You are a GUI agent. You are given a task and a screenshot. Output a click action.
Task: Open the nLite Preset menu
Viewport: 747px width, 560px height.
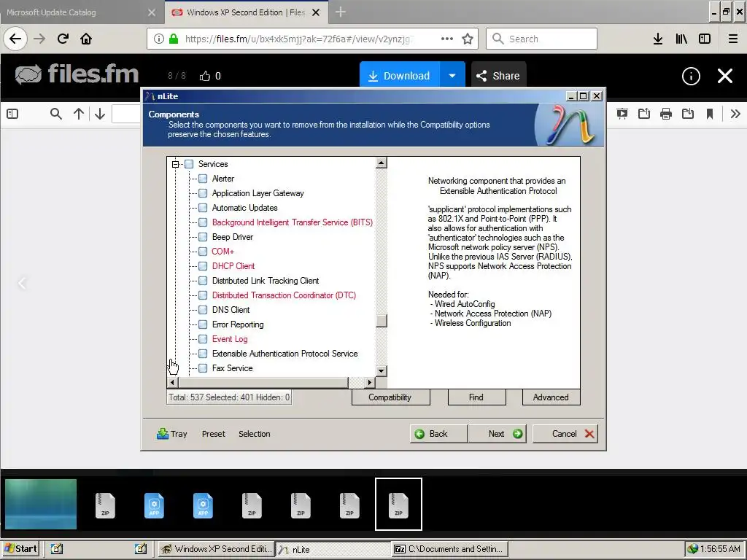[x=214, y=434]
